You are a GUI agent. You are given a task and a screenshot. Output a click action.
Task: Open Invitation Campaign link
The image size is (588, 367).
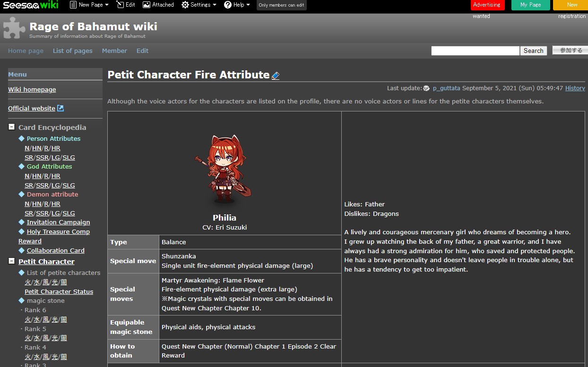[58, 222]
